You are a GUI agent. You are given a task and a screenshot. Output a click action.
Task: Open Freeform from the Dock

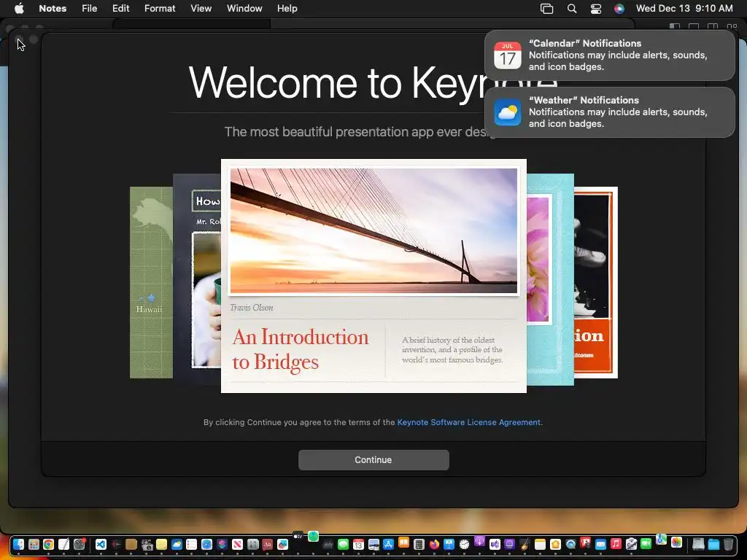[x=282, y=544]
